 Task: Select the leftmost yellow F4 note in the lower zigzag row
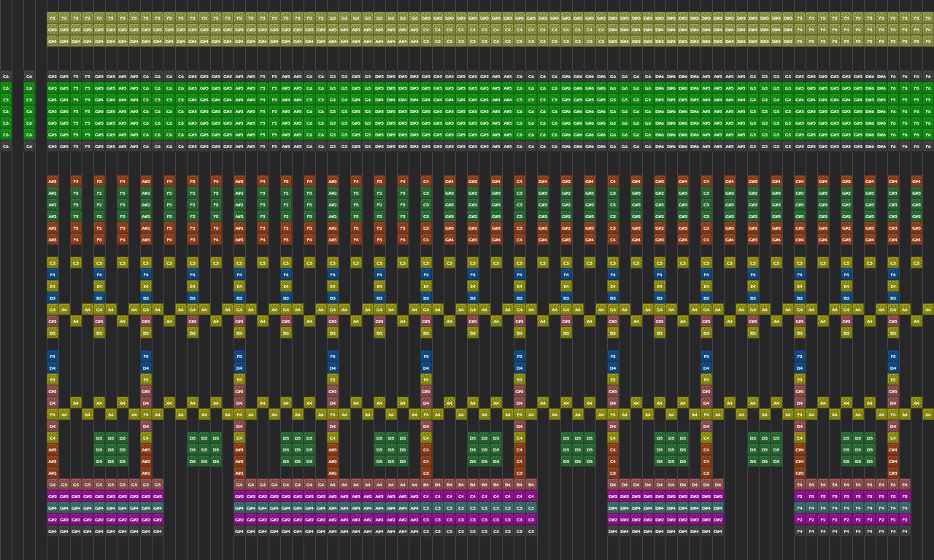point(53,414)
